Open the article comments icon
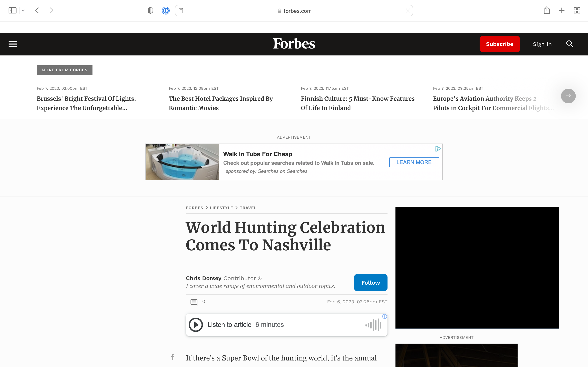This screenshot has width=588, height=367. (x=194, y=302)
